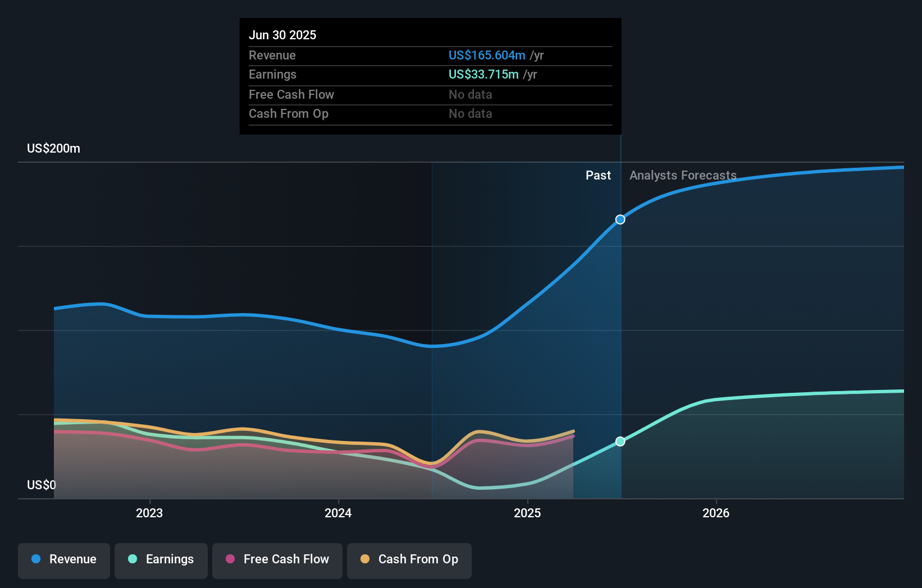
Task: Click the Earnings tooltip row label
Action: click(x=272, y=74)
